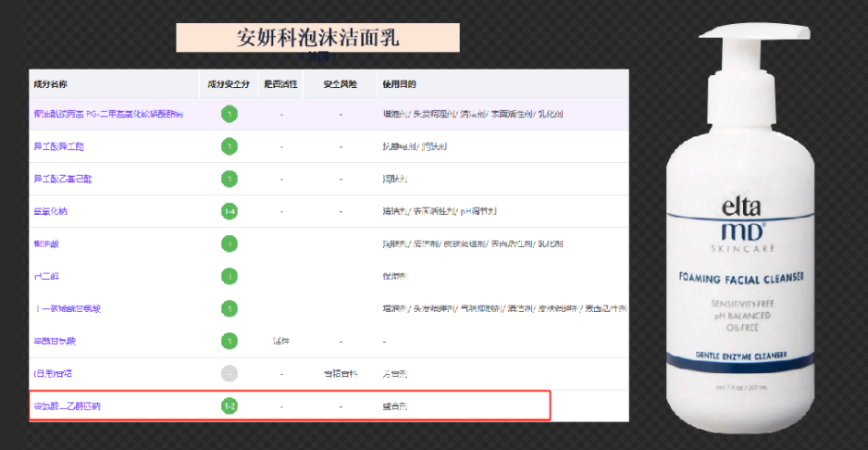868x450 pixels.
Task: Click the 1-4 safety badge for 氢氧化钠
Action: coord(229,211)
